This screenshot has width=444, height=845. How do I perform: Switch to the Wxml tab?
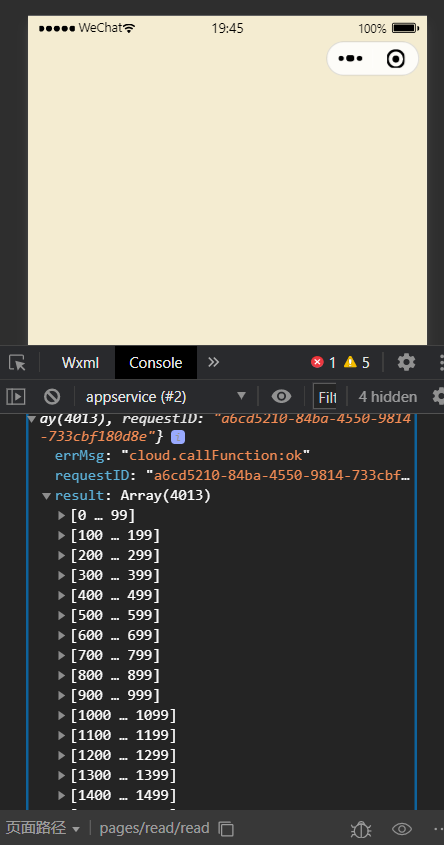point(80,363)
